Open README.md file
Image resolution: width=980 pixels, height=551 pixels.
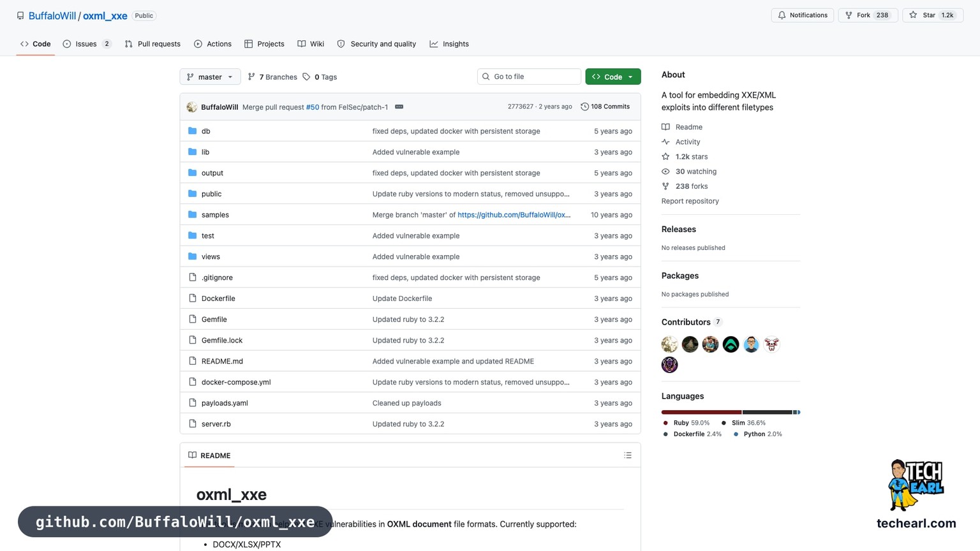[x=222, y=362]
